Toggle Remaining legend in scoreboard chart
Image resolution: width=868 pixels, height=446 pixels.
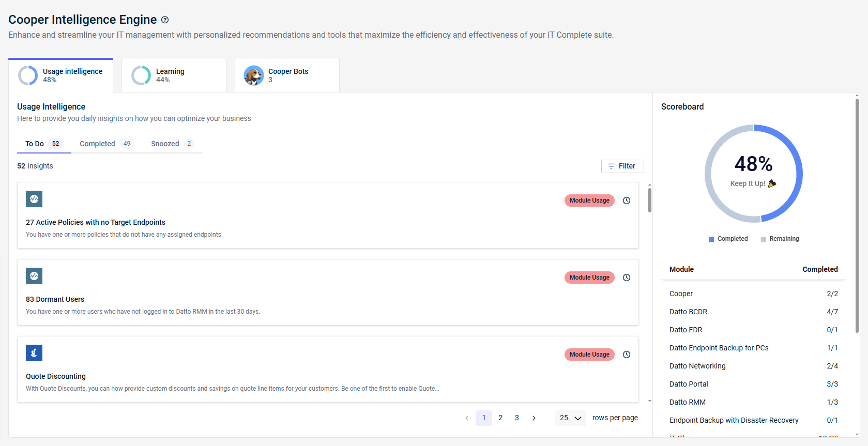point(780,239)
